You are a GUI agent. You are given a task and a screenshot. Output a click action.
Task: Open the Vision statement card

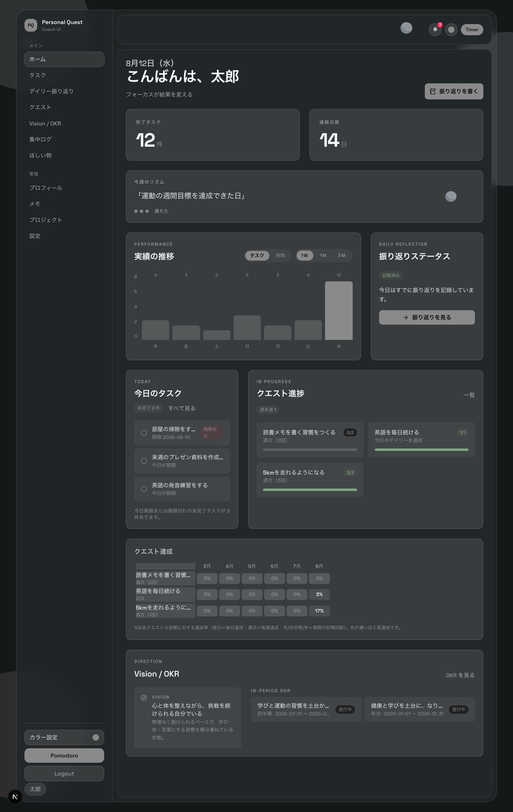[x=188, y=718]
